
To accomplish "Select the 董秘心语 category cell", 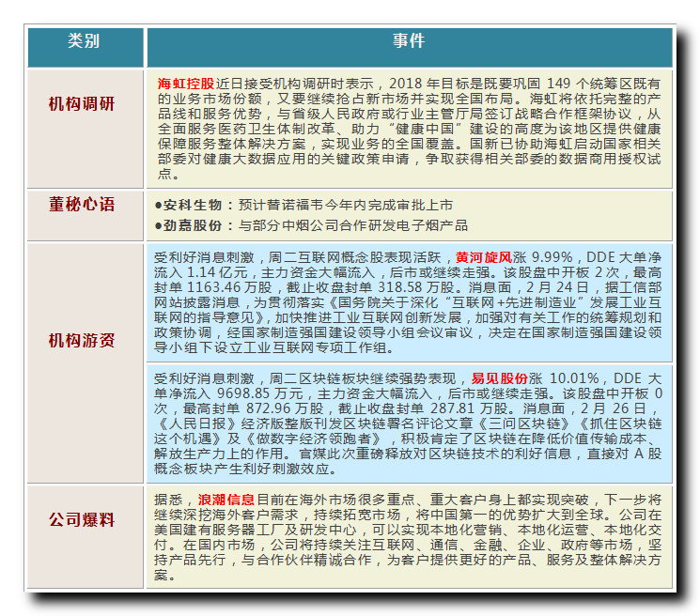I will pyautogui.click(x=86, y=216).
